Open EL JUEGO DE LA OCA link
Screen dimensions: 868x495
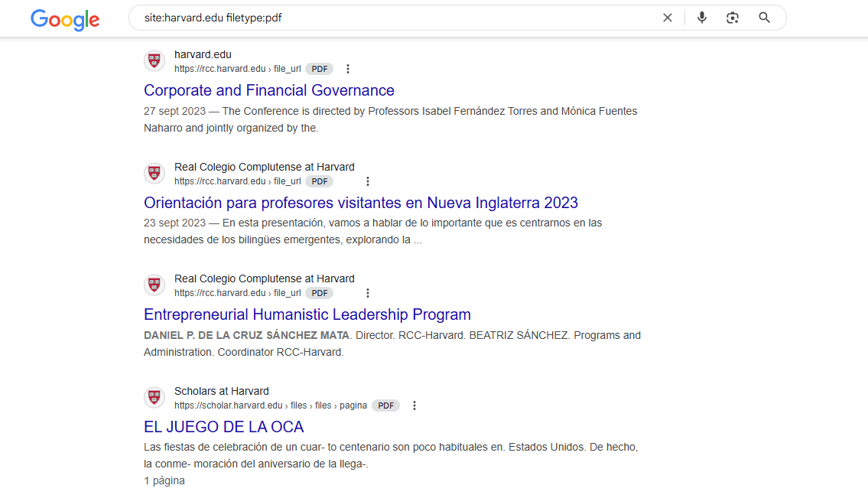click(223, 427)
